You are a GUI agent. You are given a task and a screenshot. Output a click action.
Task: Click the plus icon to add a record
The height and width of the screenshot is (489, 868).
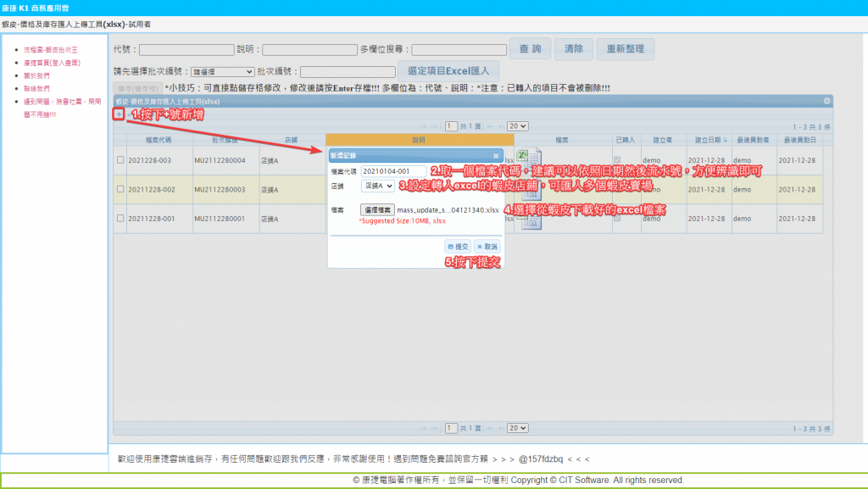coord(119,114)
